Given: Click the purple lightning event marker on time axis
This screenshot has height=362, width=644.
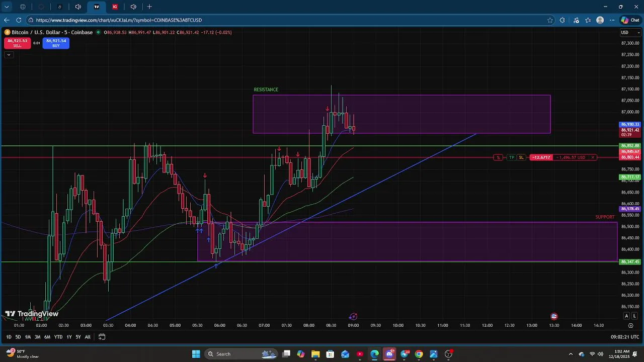Looking at the screenshot, I should [353, 316].
